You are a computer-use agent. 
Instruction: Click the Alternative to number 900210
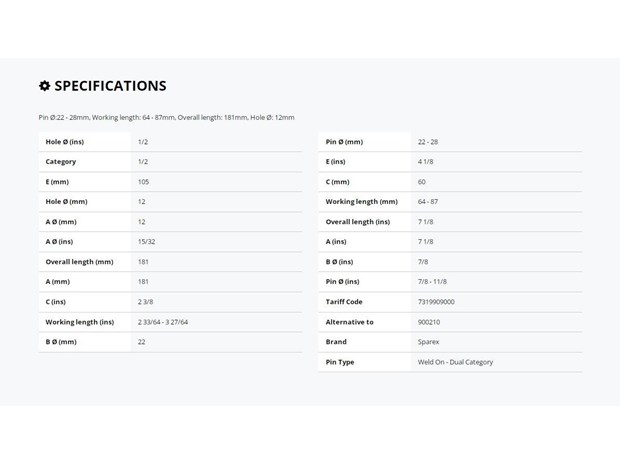coord(429,322)
